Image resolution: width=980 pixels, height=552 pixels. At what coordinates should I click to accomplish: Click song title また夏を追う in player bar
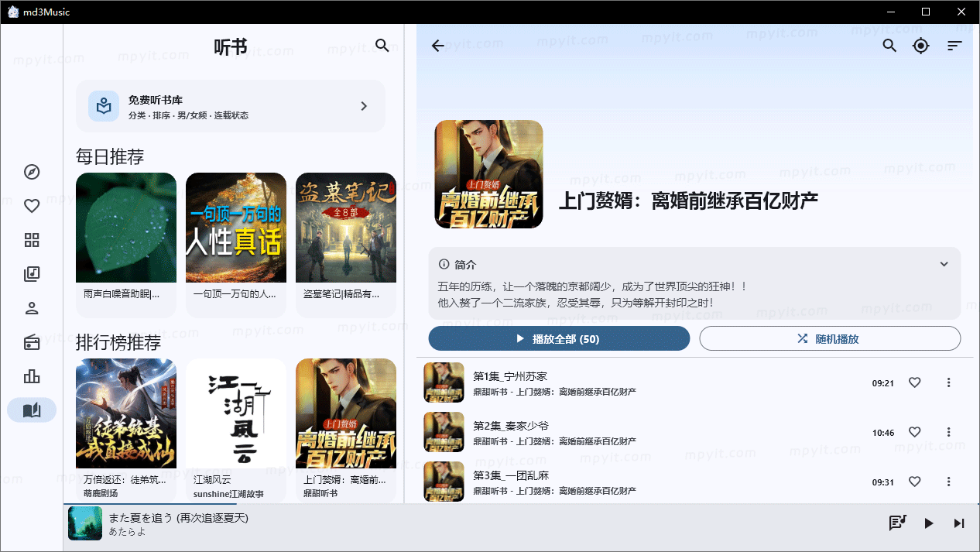[179, 517]
